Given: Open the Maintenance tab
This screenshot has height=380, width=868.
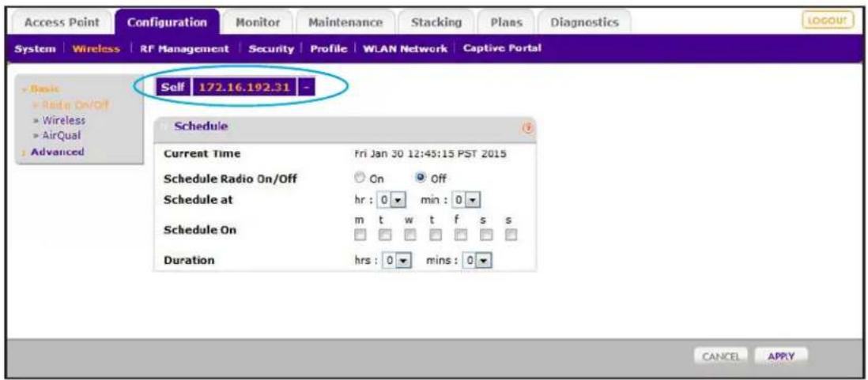Looking at the screenshot, I should [345, 23].
